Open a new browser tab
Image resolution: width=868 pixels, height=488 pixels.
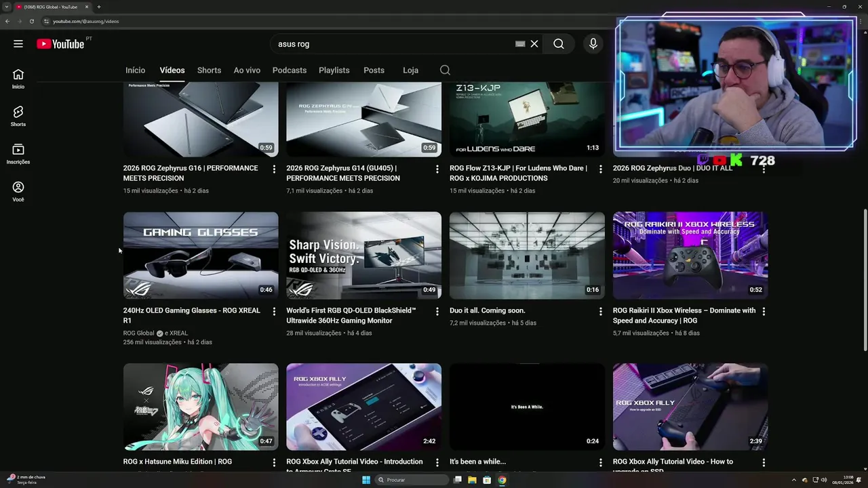click(99, 7)
